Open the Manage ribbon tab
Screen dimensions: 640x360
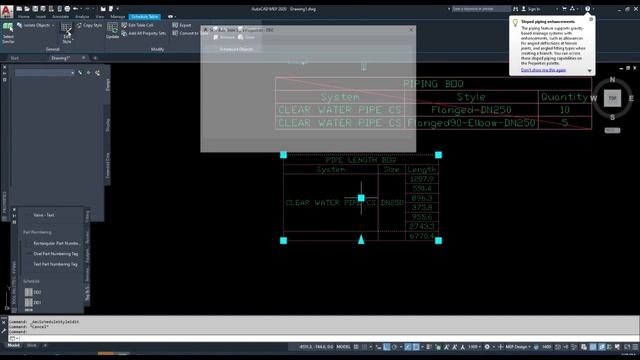tap(118, 17)
